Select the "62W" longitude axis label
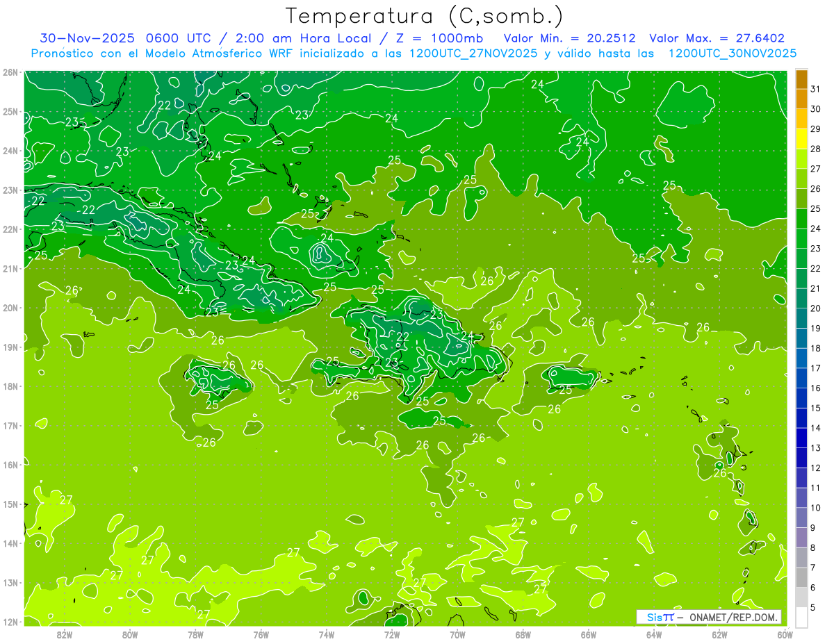 [x=719, y=634]
